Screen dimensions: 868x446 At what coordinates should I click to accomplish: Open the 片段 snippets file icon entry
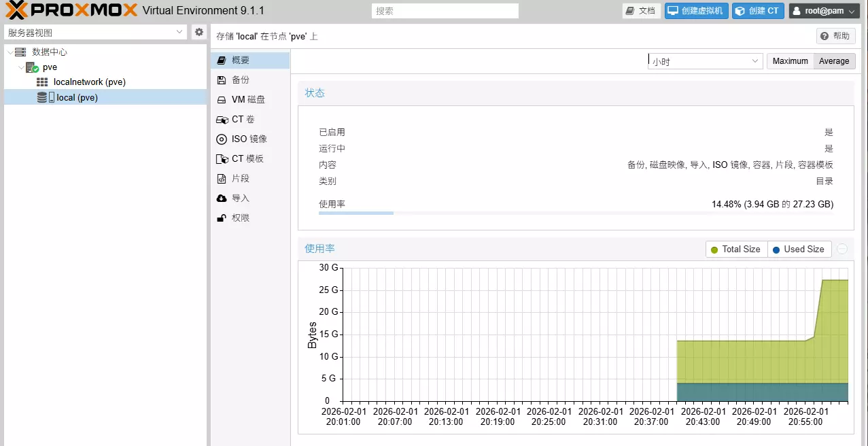250,178
